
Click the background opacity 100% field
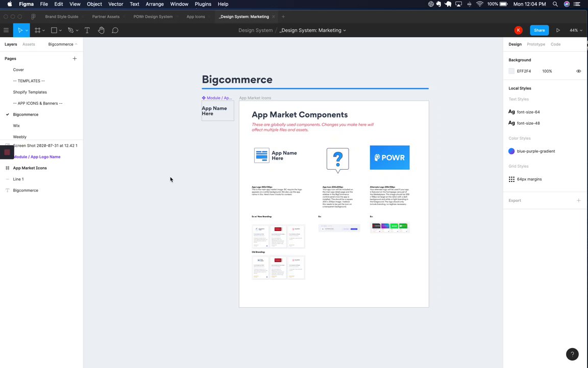coord(547,71)
